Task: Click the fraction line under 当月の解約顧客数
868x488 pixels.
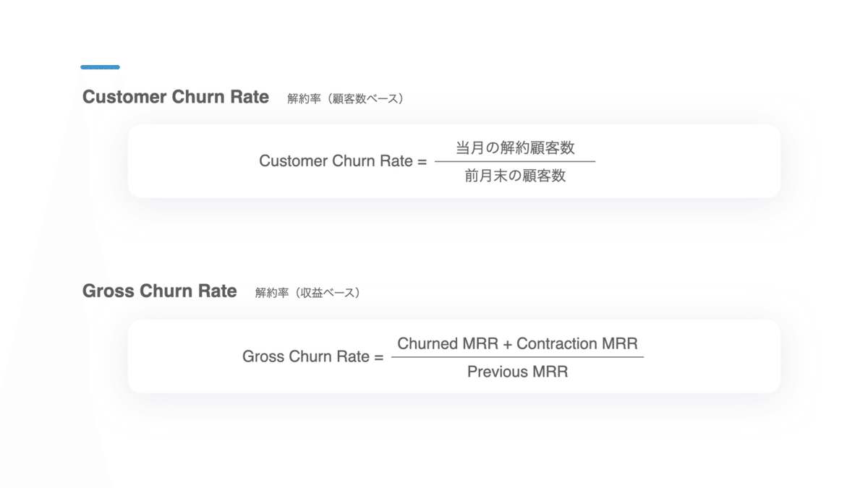Action: 515,161
